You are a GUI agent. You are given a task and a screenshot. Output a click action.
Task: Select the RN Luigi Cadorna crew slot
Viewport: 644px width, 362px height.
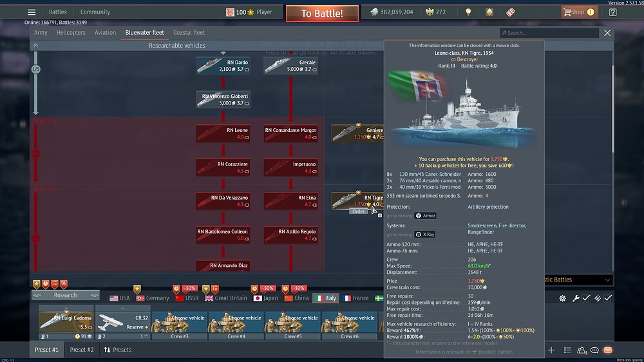[66, 322]
